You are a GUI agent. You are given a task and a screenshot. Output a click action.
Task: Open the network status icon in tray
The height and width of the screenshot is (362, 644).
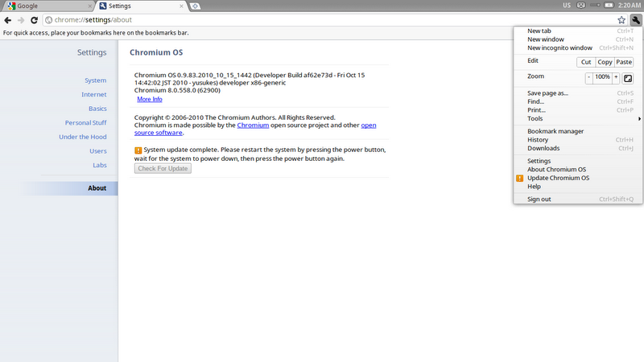[595, 6]
